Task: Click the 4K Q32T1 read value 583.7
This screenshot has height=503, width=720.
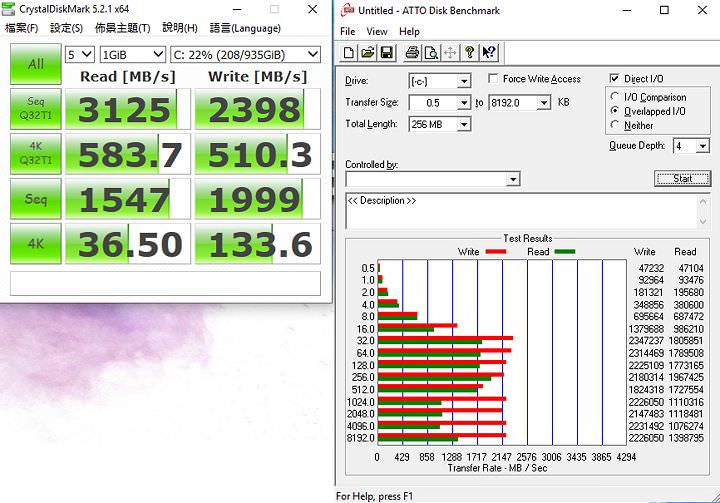Action: pyautogui.click(x=128, y=154)
